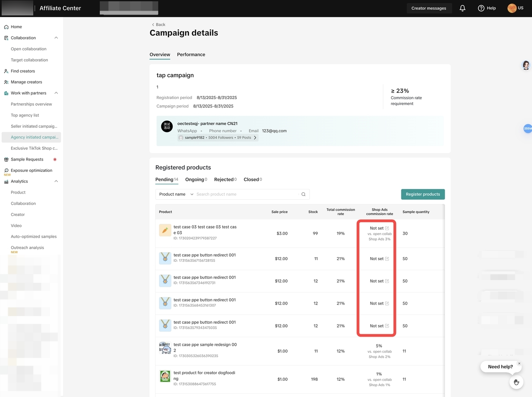
Task: Show the Rejected products tab
Action: pos(225,180)
